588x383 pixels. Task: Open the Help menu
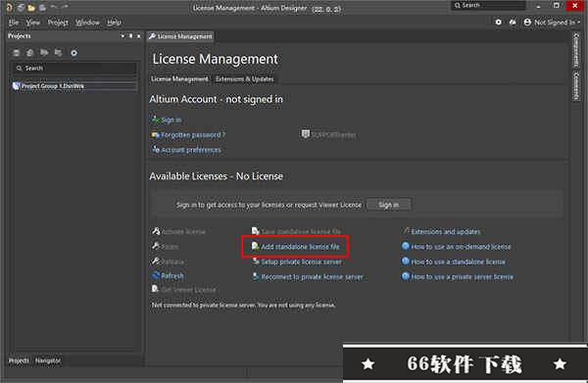pos(114,23)
